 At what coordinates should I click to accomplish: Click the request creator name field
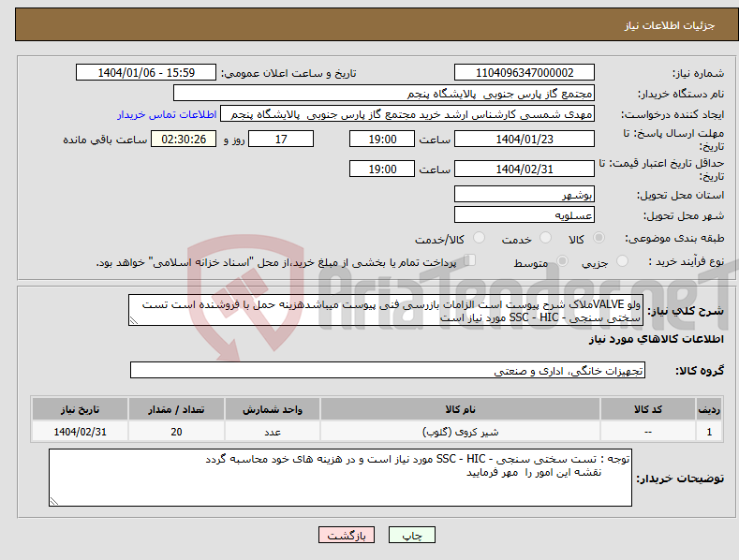(407, 114)
